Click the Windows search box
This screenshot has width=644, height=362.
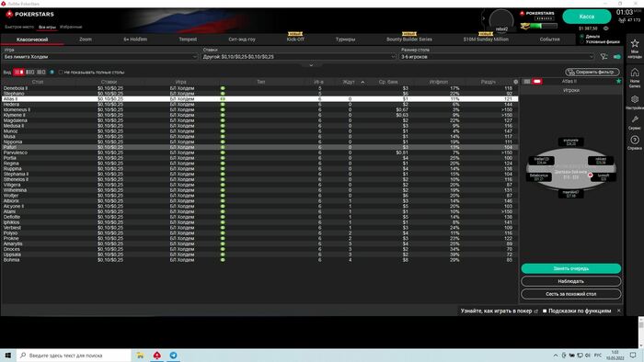tap(74, 355)
